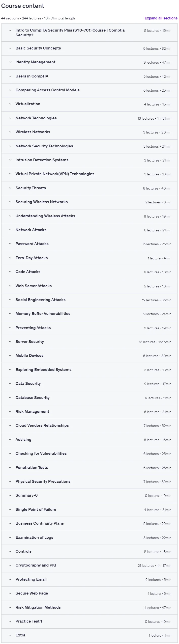The width and height of the screenshot is (179, 644).
Task: Expand the Zero-Day Attacks section
Action: (89, 258)
